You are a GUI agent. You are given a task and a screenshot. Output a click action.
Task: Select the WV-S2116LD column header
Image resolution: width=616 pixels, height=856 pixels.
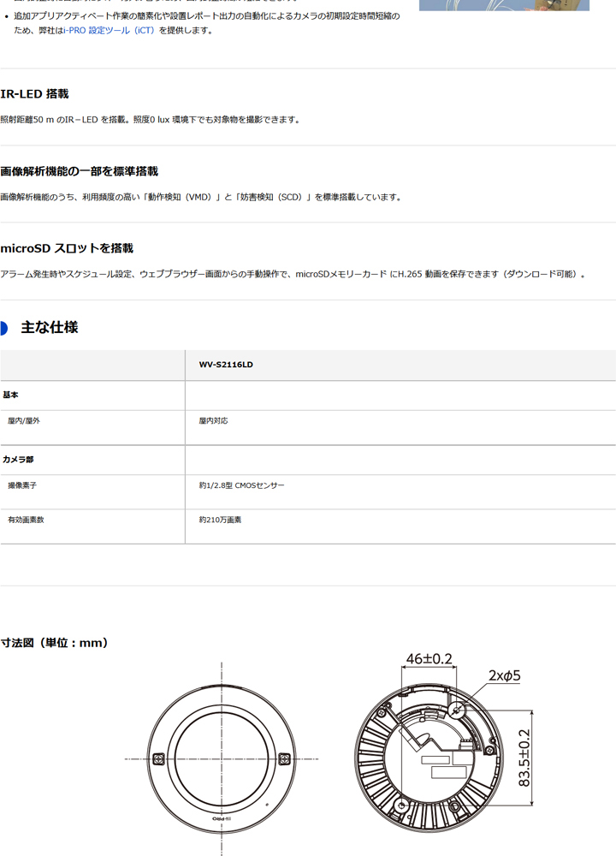tap(226, 365)
